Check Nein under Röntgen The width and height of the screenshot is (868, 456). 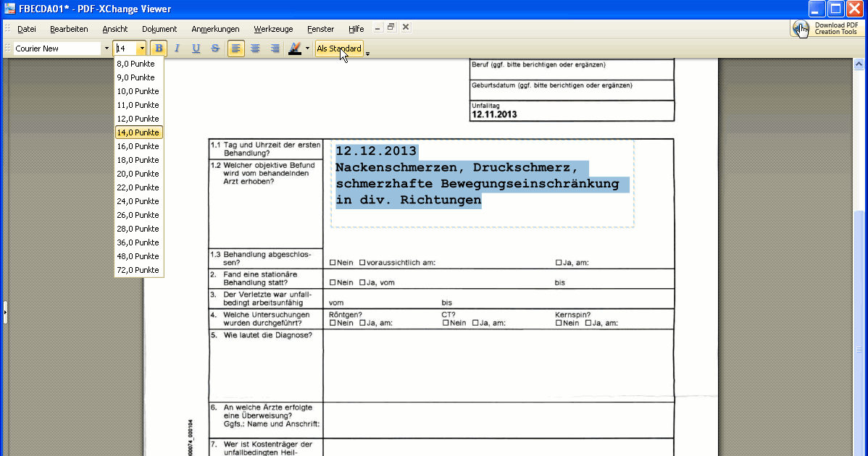click(x=333, y=323)
